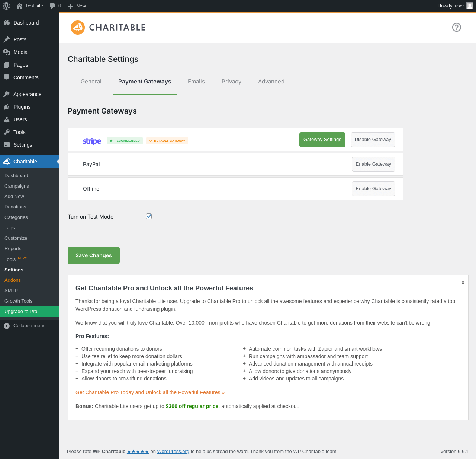Switch to the General tab
This screenshot has width=476, height=459.
91,82
